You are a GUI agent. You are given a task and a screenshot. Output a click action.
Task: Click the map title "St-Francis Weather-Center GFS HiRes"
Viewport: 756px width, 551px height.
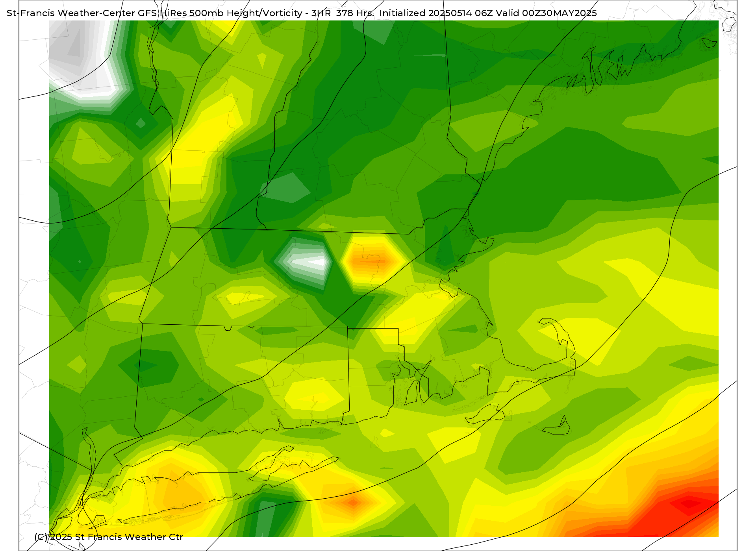(97, 13)
